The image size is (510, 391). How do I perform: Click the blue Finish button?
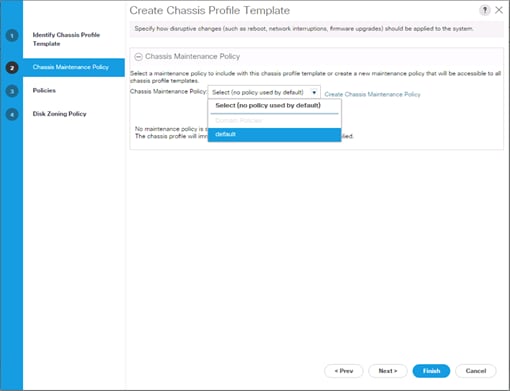[x=431, y=371]
